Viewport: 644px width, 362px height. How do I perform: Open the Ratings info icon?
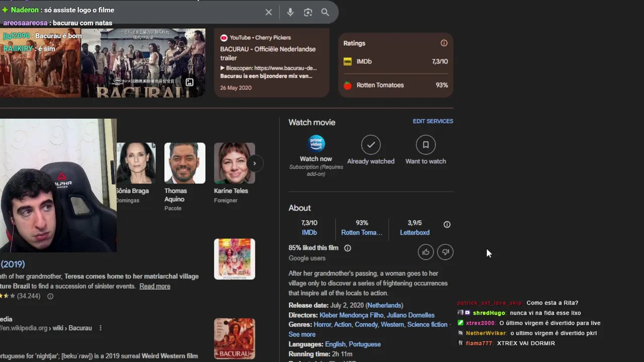pyautogui.click(x=444, y=43)
